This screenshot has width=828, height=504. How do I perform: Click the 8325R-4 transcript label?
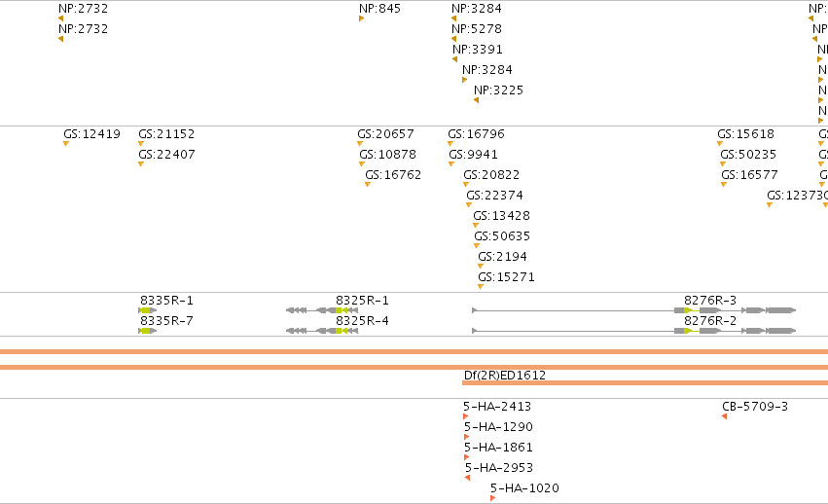tap(362, 321)
